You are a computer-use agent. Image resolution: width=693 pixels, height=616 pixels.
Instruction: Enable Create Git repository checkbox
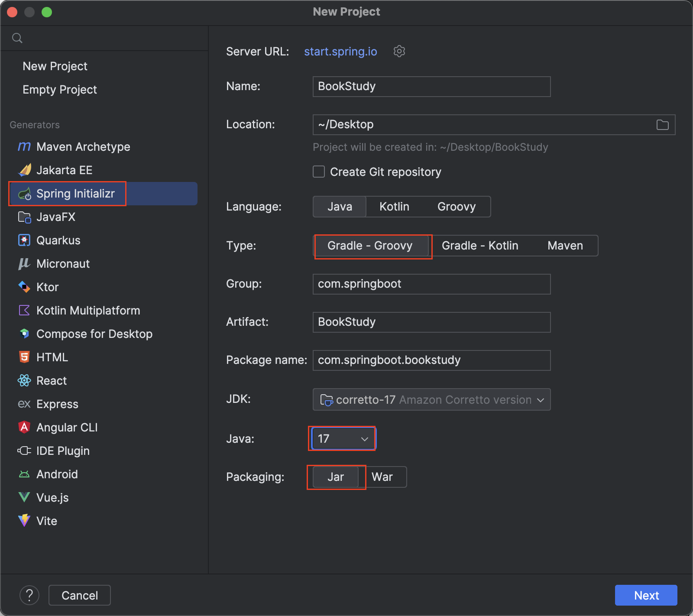(x=319, y=172)
